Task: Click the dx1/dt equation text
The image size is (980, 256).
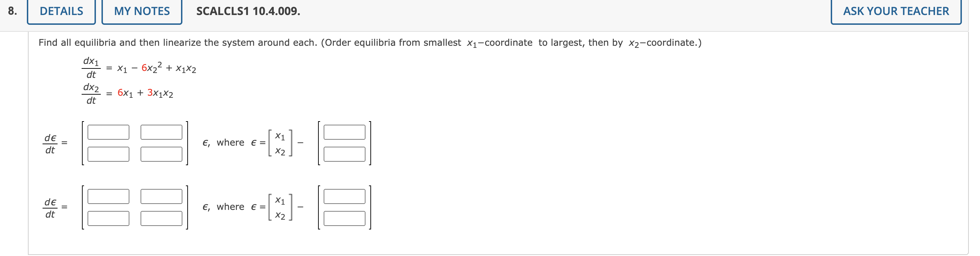Action: point(139,68)
